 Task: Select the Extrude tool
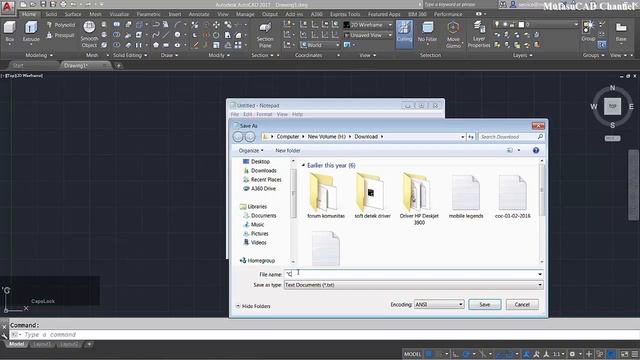31,32
